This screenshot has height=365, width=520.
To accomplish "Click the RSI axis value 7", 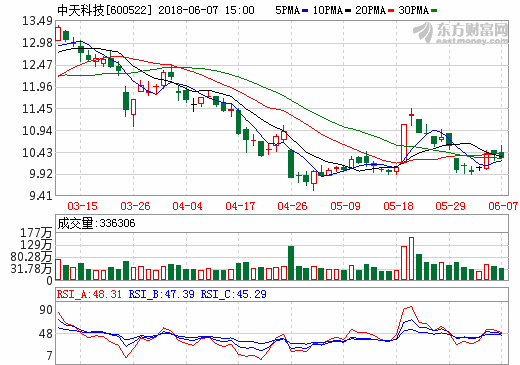I will coord(49,356).
